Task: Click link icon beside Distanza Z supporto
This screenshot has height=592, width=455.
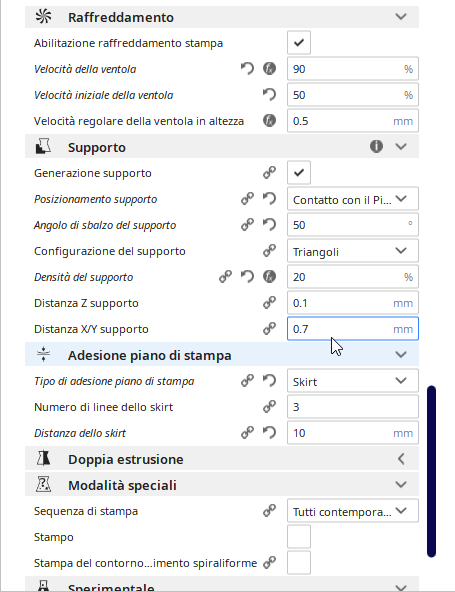Action: tap(269, 303)
